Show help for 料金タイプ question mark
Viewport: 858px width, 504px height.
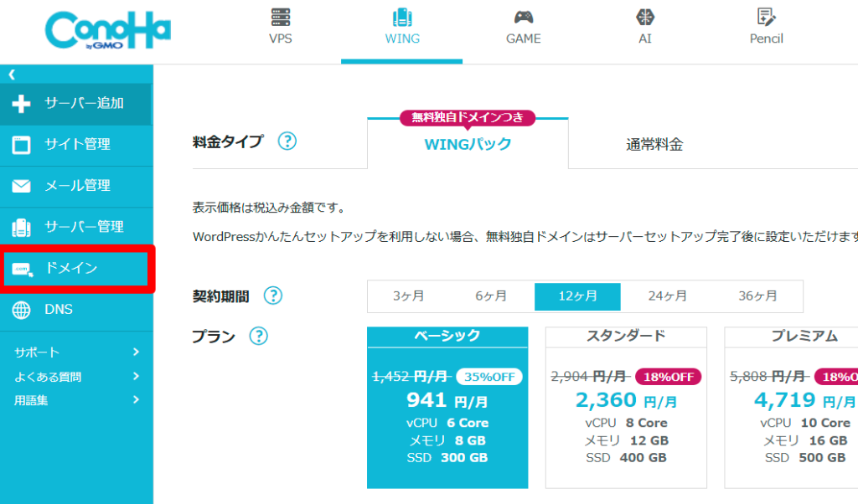287,141
